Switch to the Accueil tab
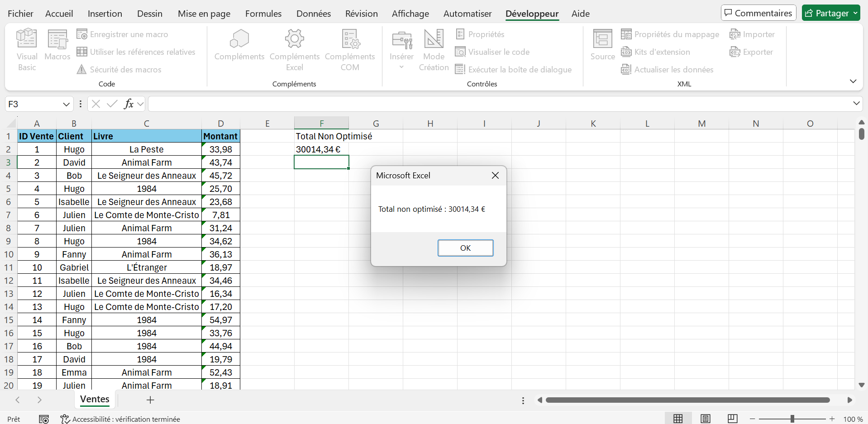This screenshot has width=868, height=424. click(x=59, y=14)
